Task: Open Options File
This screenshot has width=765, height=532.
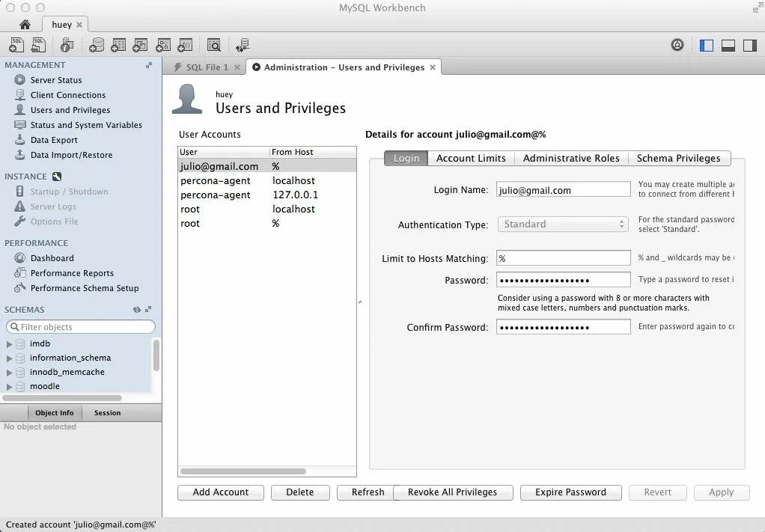Action: click(x=54, y=221)
